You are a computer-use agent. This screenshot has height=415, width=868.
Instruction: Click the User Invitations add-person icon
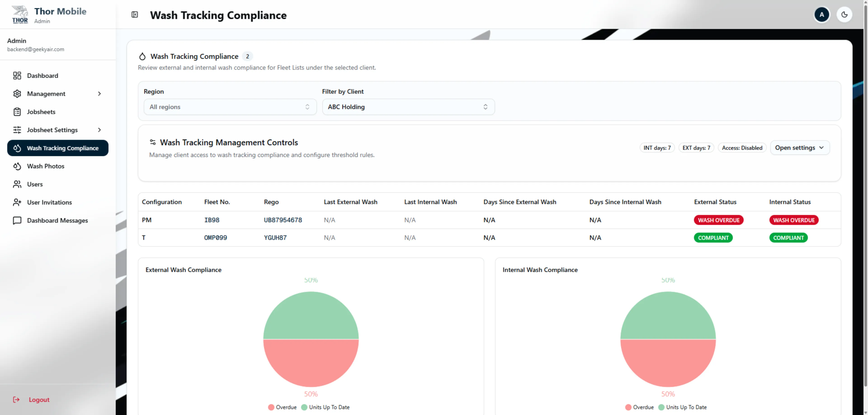coord(17,203)
